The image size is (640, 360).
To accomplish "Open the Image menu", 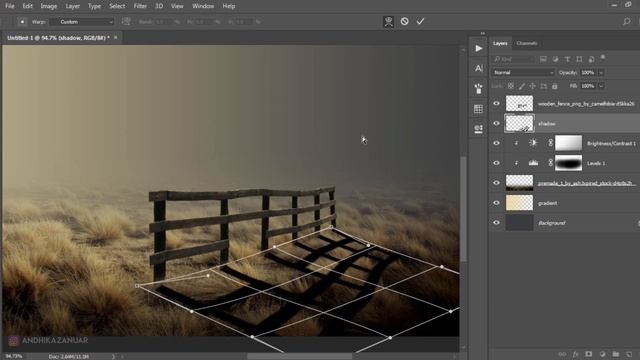I will (x=49, y=6).
